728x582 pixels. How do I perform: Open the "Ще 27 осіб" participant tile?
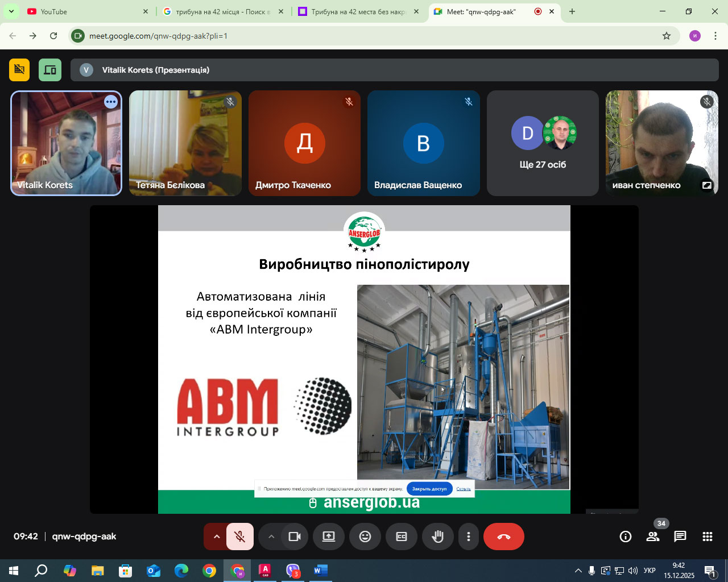tap(543, 143)
